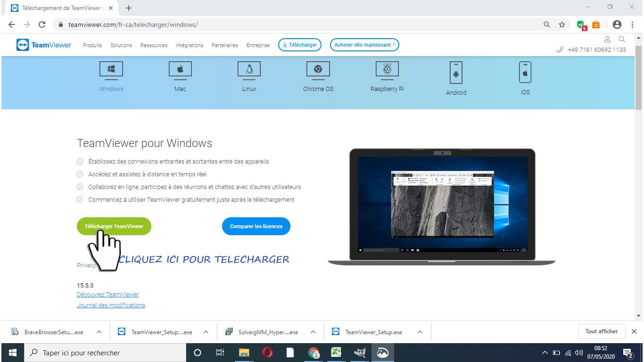Open the Chrome profile avatar
Screen dimensions: 644x362
click(617, 25)
